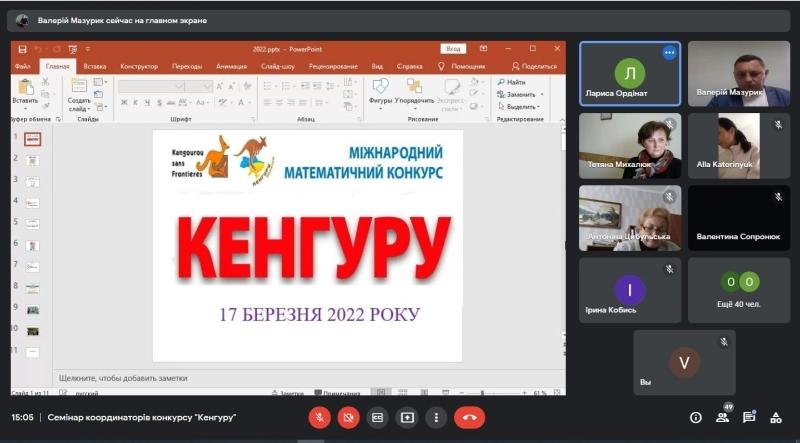Click the Фигуры shapes icon

tap(380, 90)
